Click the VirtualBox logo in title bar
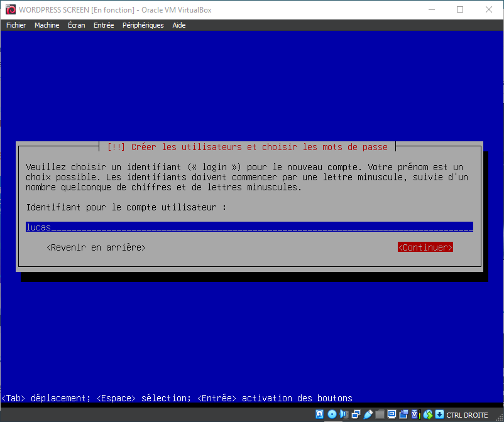 pos(9,9)
